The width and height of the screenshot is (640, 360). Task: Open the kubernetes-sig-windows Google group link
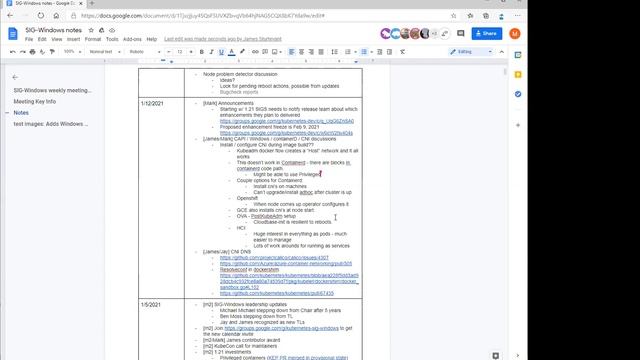(281, 328)
